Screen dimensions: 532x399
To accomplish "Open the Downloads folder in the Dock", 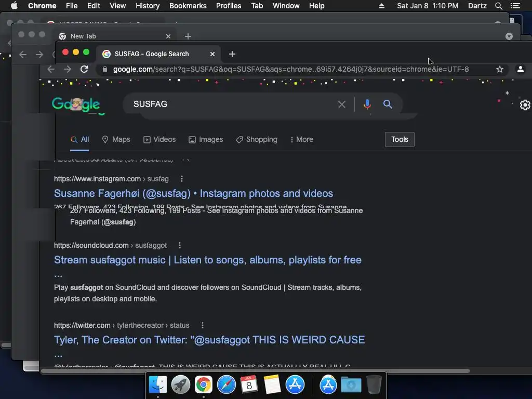I will pos(351,385).
